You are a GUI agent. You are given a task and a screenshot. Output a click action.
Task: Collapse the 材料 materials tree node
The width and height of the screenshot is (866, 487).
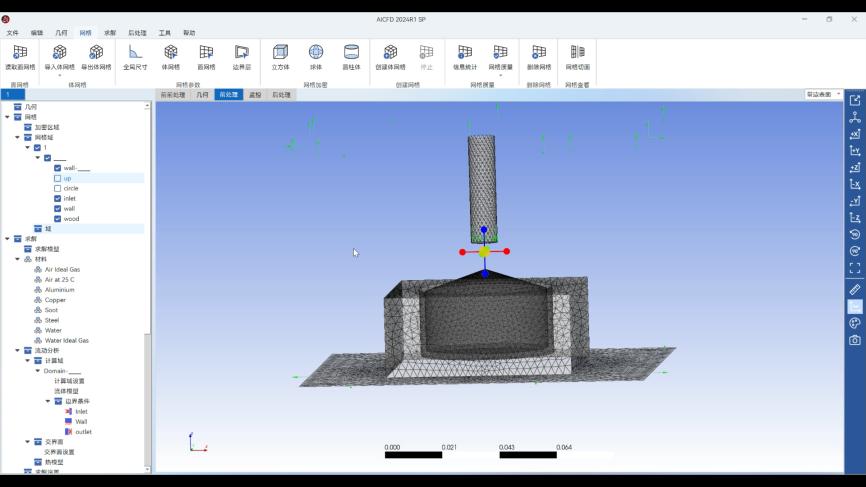(17, 259)
